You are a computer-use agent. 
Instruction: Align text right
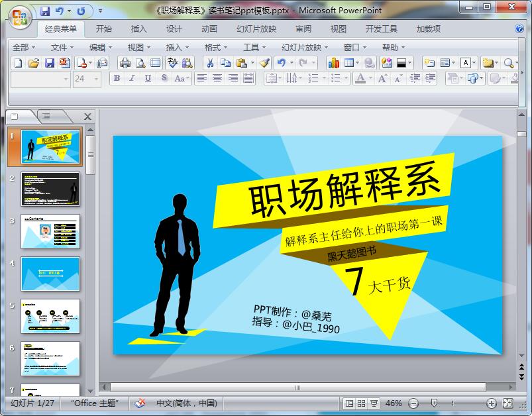[233, 78]
